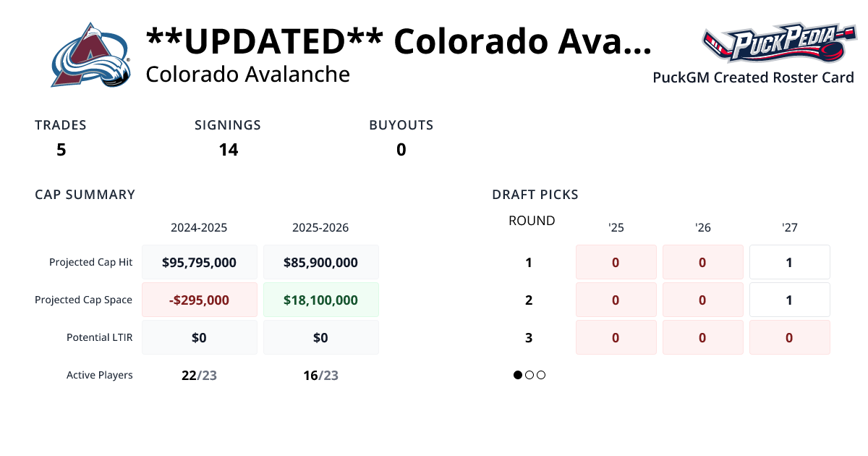This screenshot has width=868, height=456.
Task: Select the third pagination dot
Action: (541, 375)
